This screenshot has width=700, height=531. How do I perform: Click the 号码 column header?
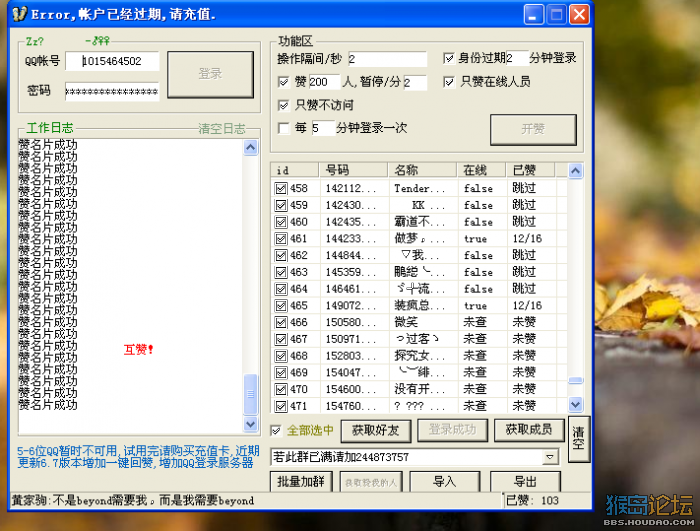click(x=353, y=170)
